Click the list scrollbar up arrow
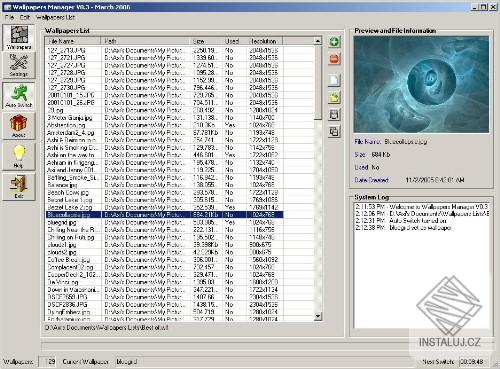This screenshot has width=500, height=369. click(x=318, y=41)
